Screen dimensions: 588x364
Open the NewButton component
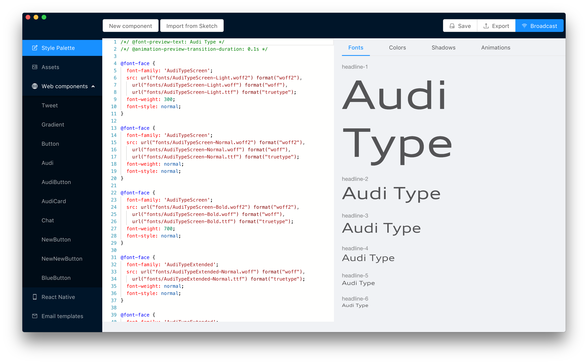pos(62,239)
